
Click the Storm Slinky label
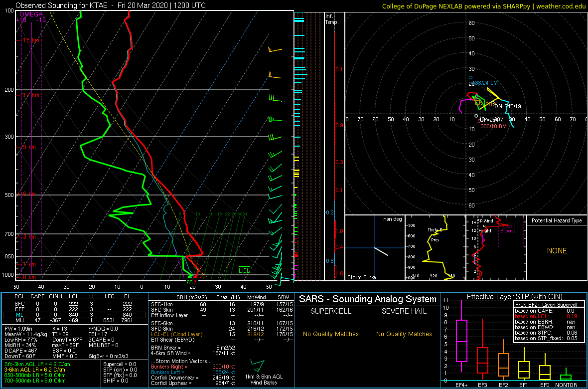[x=362, y=277]
